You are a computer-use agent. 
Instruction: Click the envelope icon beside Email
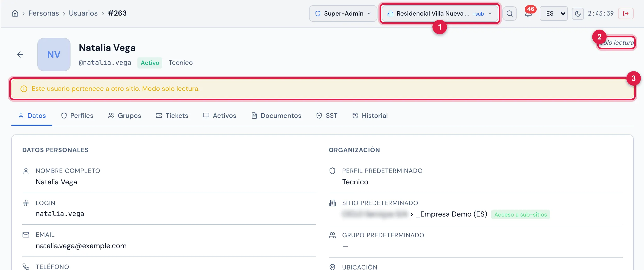(26, 235)
